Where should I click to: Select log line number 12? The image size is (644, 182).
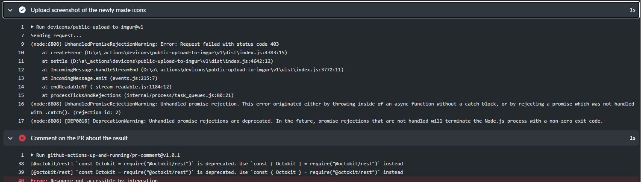point(21,70)
